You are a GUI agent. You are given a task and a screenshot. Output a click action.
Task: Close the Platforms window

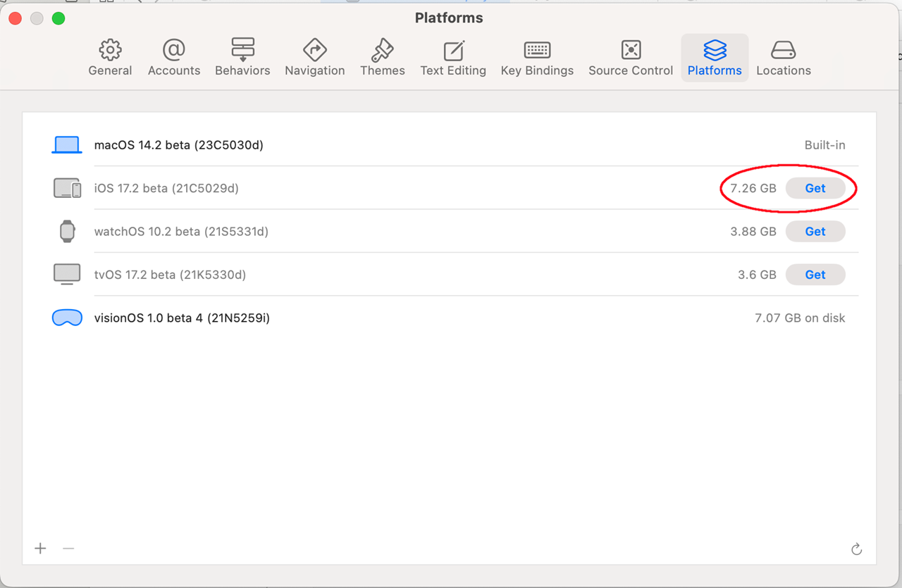coord(15,18)
